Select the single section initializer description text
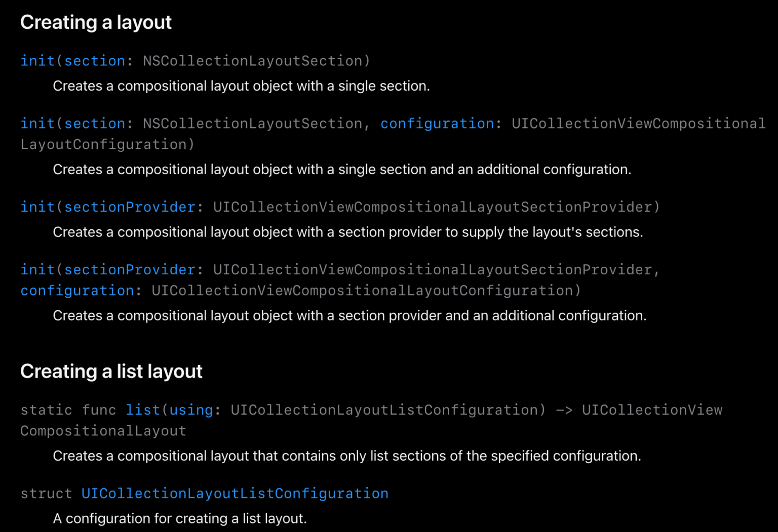 [x=241, y=86]
